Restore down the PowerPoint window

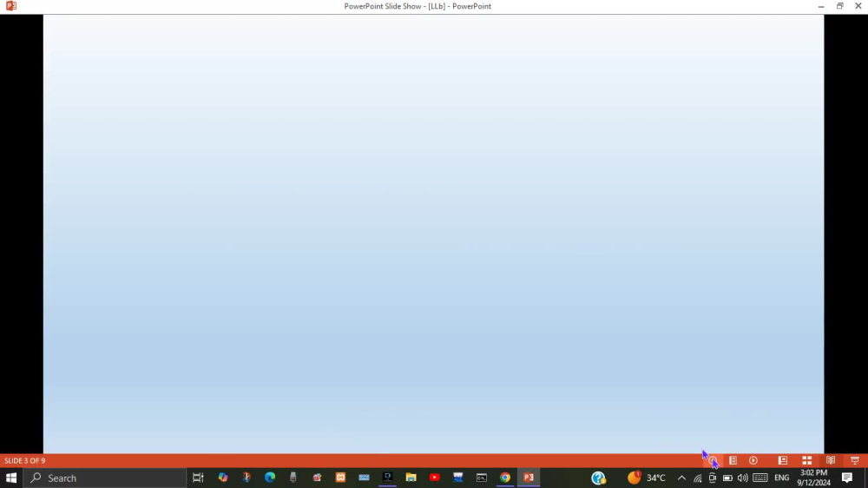[x=839, y=6]
